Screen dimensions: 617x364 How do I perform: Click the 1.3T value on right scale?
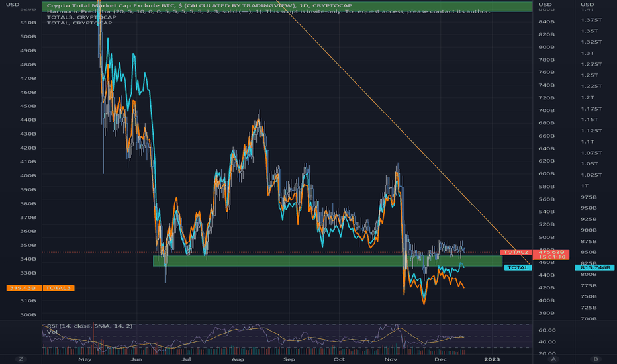click(x=587, y=53)
